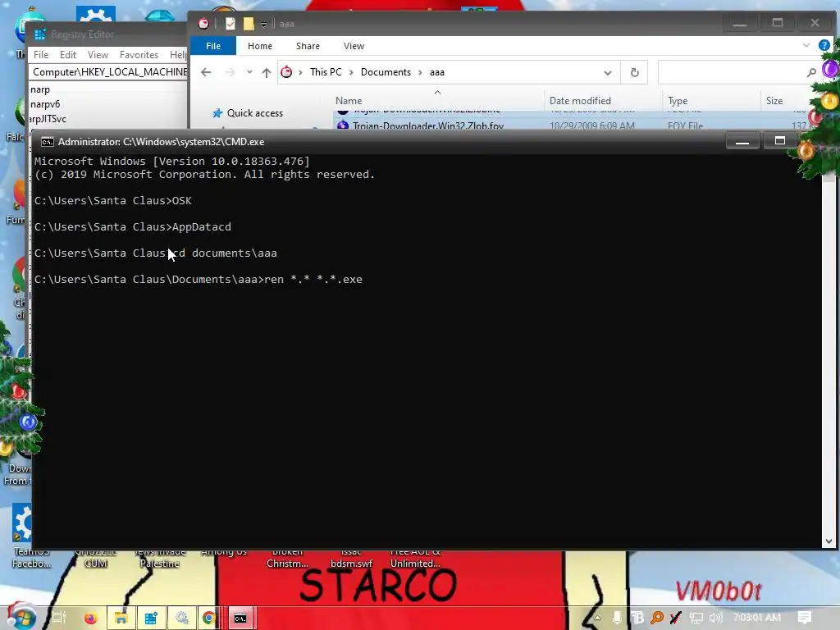This screenshot has height=630, width=840.
Task: Click the magnifier tray icon
Action: pyautogui.click(x=657, y=618)
